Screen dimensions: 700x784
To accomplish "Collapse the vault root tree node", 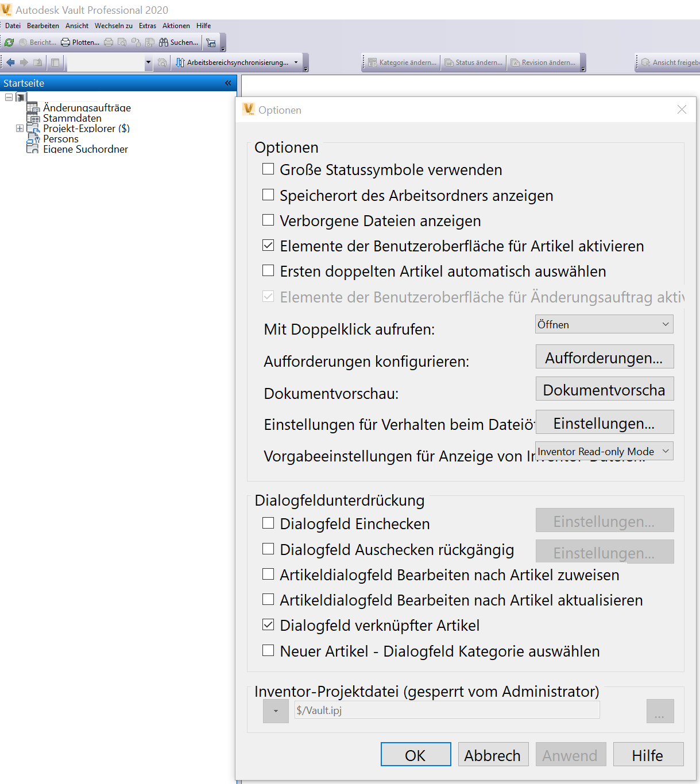I will point(9,97).
